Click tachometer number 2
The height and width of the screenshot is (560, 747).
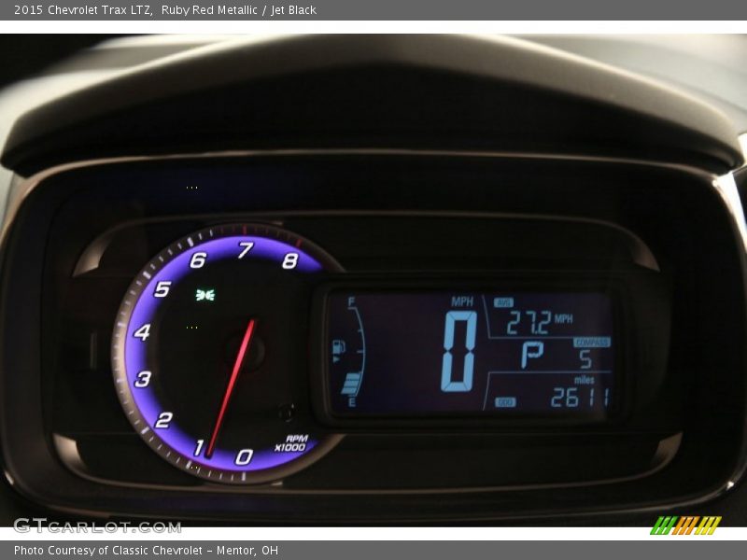coord(163,420)
